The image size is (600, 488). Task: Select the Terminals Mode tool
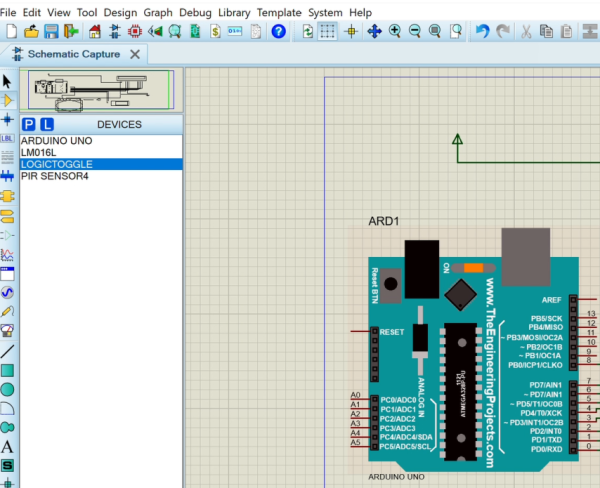[x=7, y=216]
